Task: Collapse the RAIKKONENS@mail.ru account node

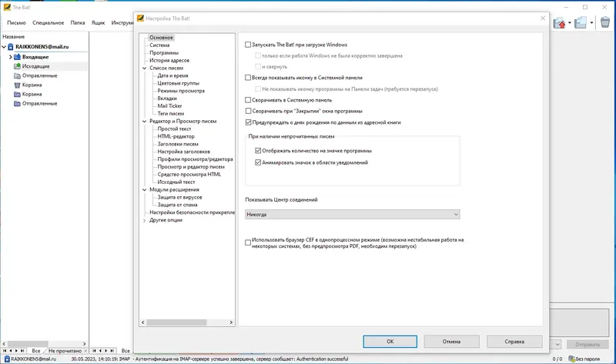Action: tap(4, 47)
